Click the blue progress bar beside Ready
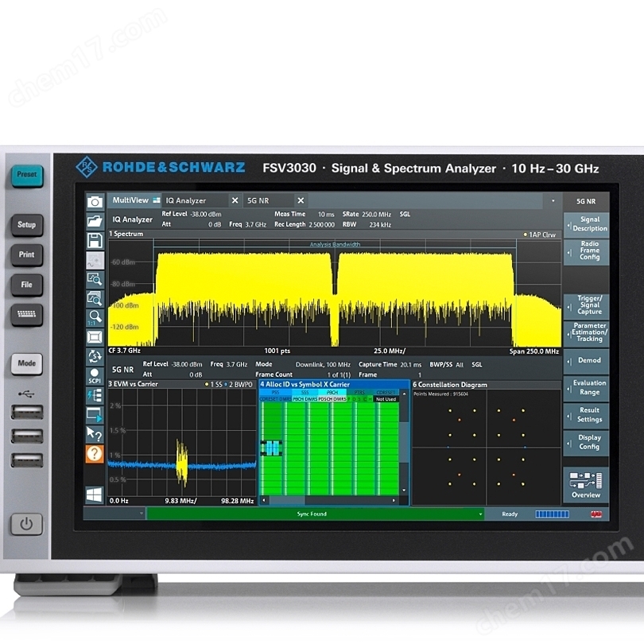 coord(552,514)
